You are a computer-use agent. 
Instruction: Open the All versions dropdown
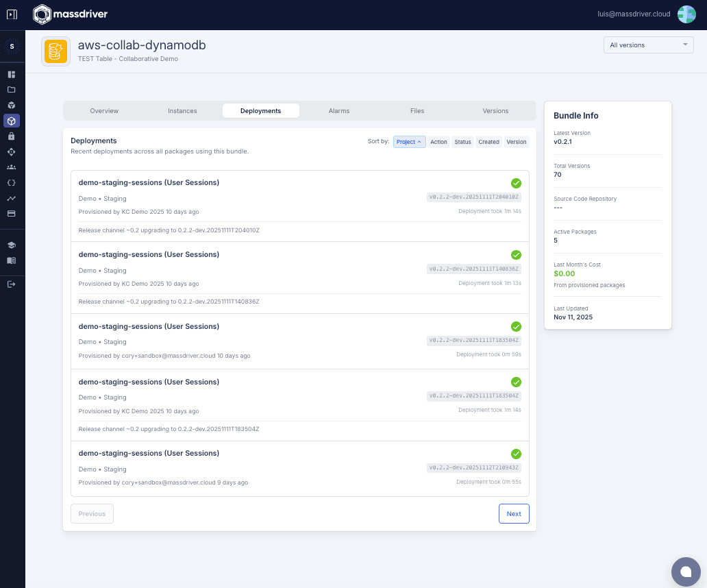(648, 44)
